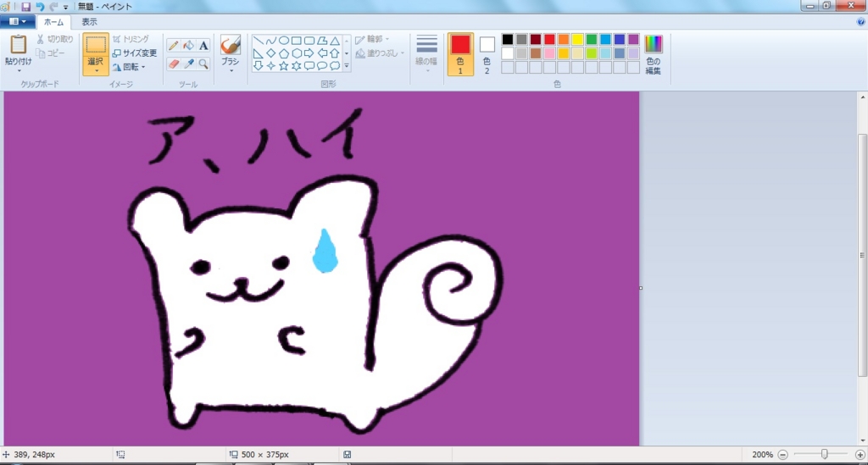The image size is (868, 465).
Task: Expand the arrow beneath 貼り付け
Action: (19, 71)
